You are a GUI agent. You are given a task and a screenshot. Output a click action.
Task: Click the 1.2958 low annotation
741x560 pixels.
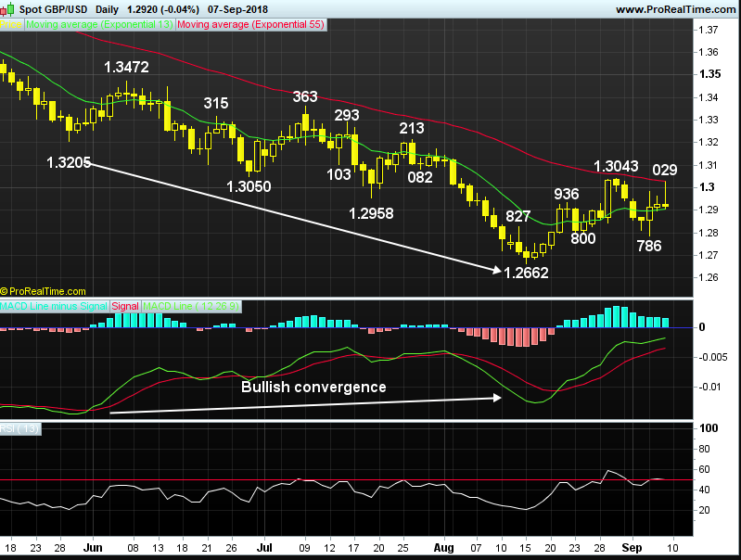[x=371, y=213]
